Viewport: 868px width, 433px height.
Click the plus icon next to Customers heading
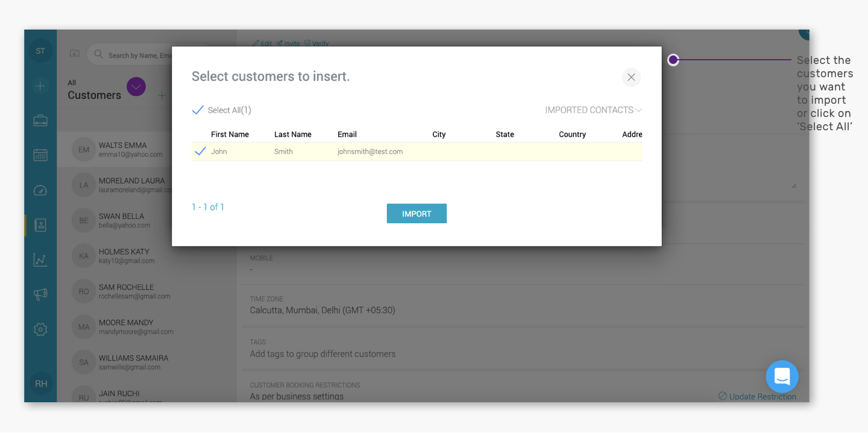(162, 95)
